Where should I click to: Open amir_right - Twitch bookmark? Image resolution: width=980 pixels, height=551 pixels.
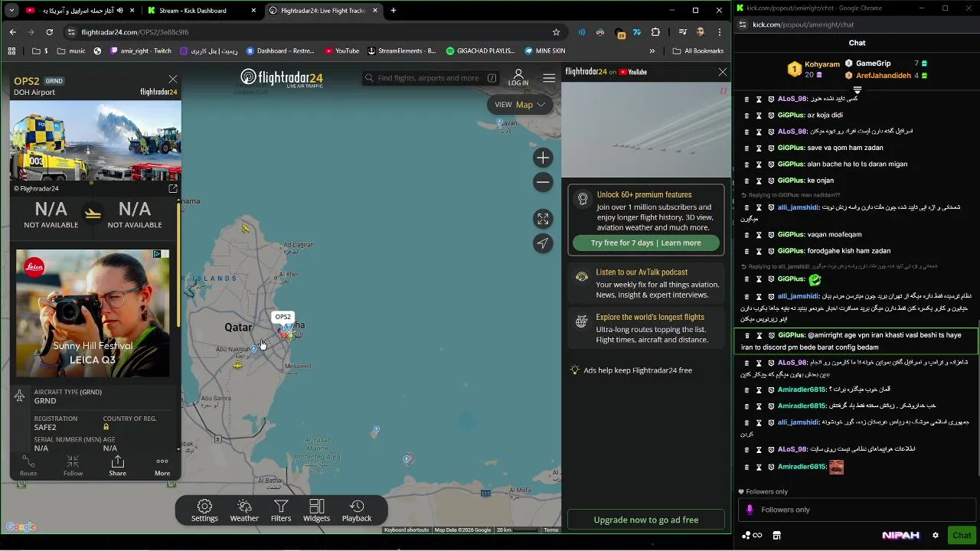141,51
